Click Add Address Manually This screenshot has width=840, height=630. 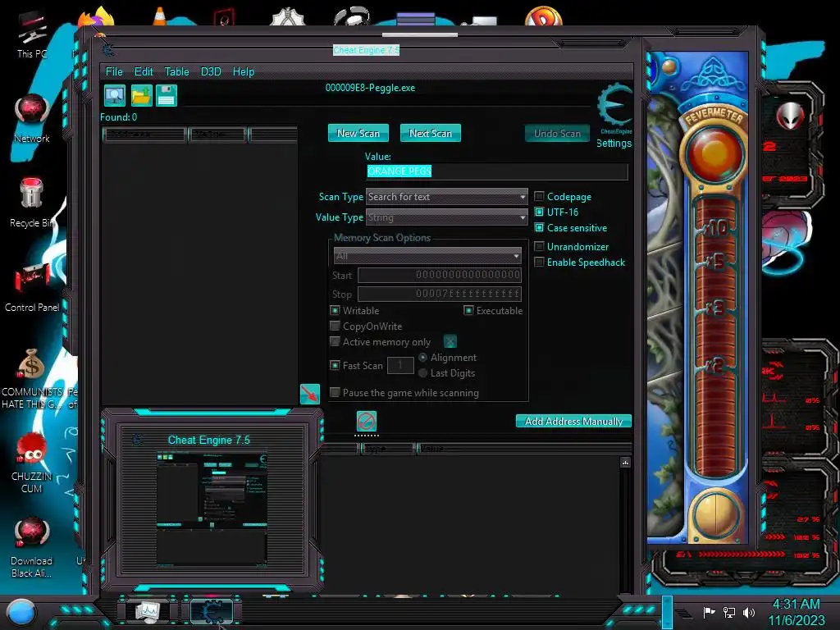573,421
